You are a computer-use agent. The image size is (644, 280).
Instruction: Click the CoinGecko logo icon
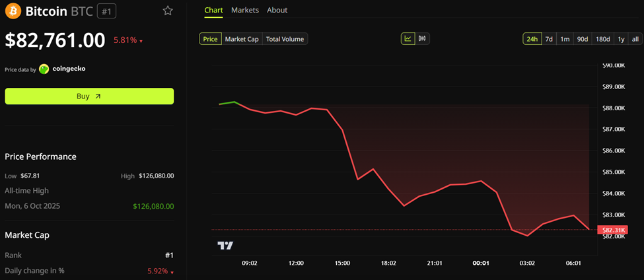(x=44, y=69)
